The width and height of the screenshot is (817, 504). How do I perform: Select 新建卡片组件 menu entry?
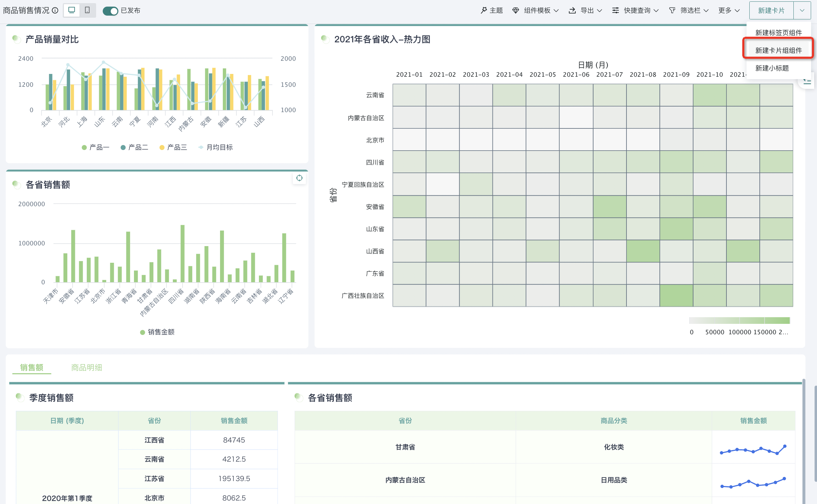tap(778, 50)
